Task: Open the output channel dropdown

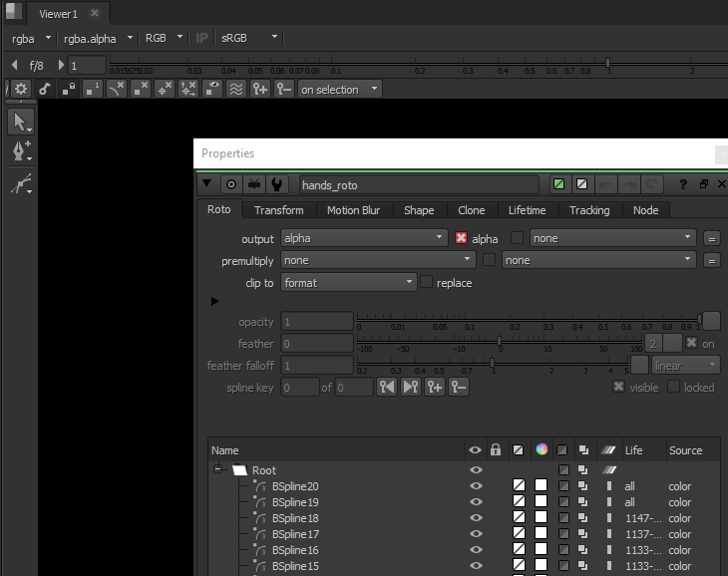Action: (x=363, y=238)
